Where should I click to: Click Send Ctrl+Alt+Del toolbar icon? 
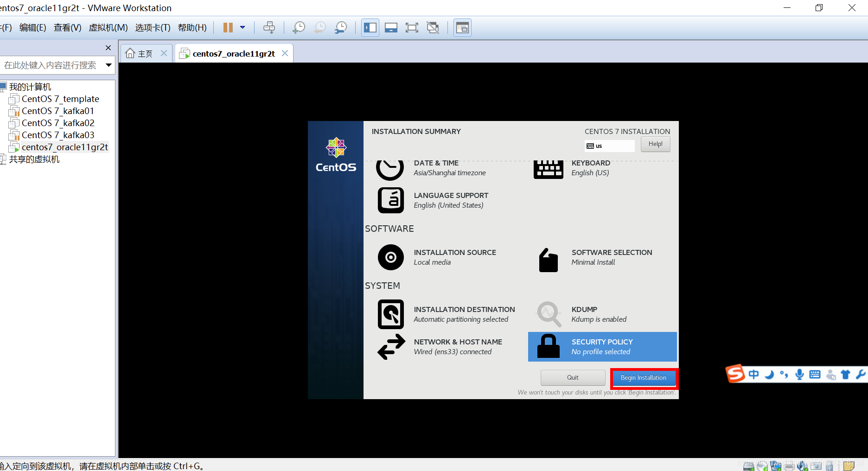[269, 28]
